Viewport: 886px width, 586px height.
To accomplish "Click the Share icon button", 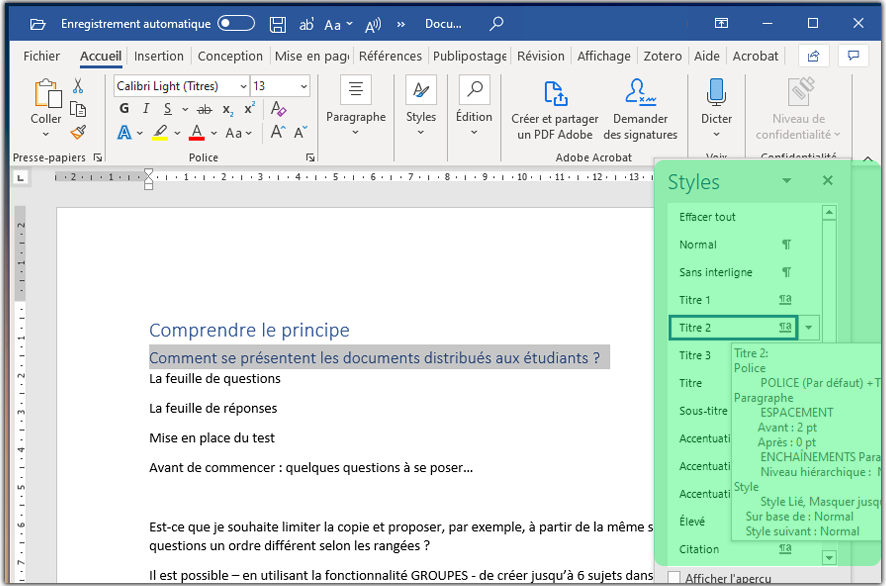I will [814, 55].
